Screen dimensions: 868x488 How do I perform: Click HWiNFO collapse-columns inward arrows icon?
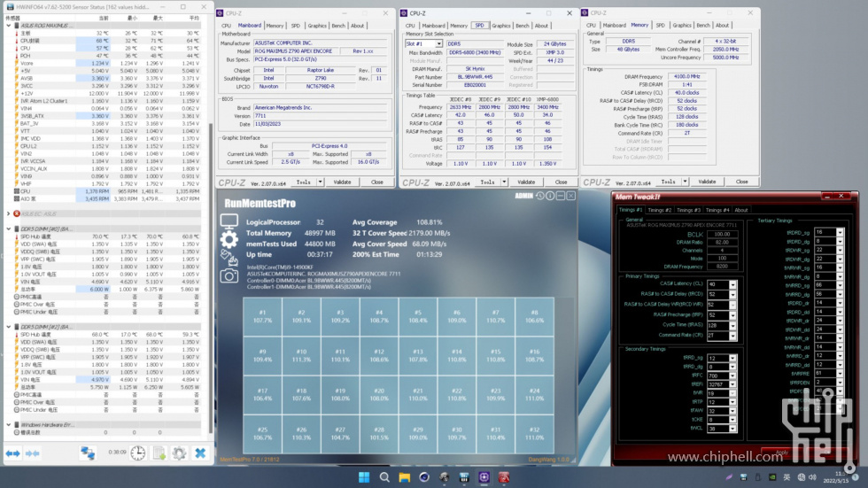click(33, 453)
